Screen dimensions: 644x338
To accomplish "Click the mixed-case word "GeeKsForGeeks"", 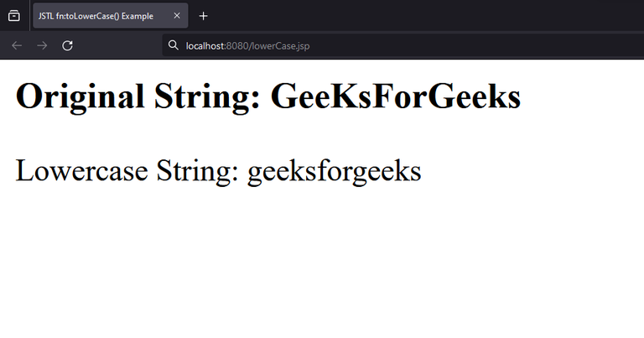I will coord(396,96).
